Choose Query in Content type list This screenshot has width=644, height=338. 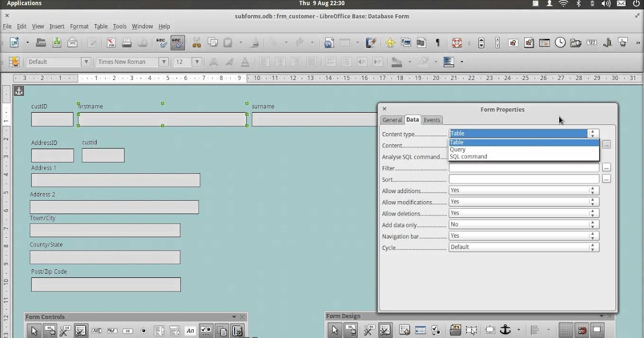coord(524,150)
